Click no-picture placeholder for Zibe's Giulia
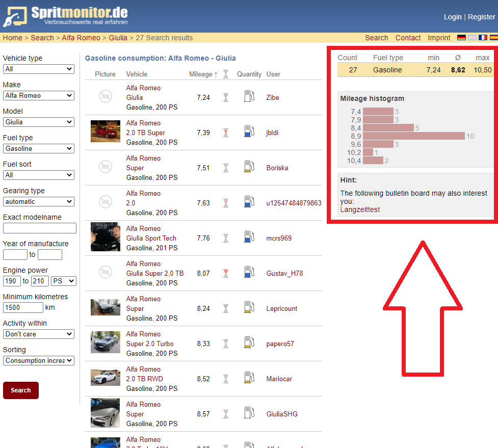The image size is (498, 448). click(x=106, y=96)
